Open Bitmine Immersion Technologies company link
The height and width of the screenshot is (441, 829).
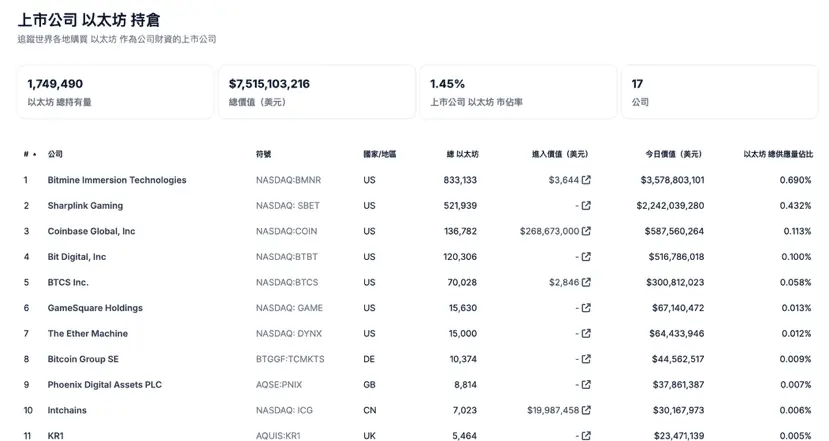[117, 180]
